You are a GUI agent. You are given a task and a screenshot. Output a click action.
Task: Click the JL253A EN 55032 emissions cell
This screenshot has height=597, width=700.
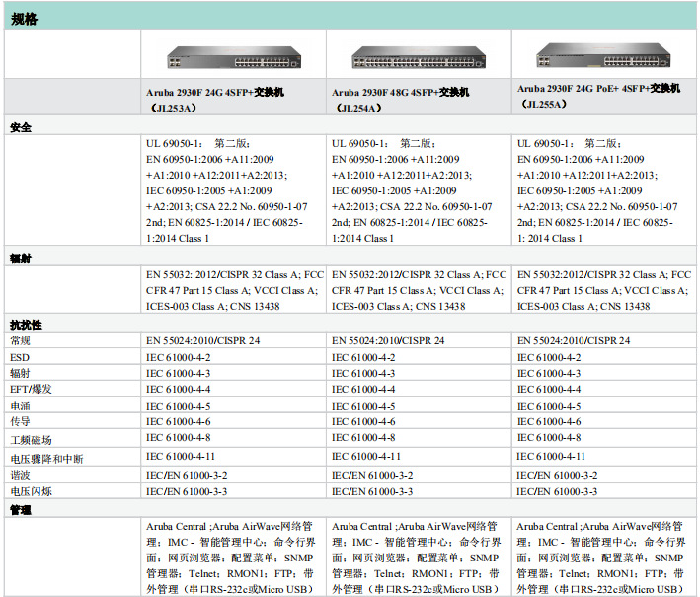click(x=235, y=290)
